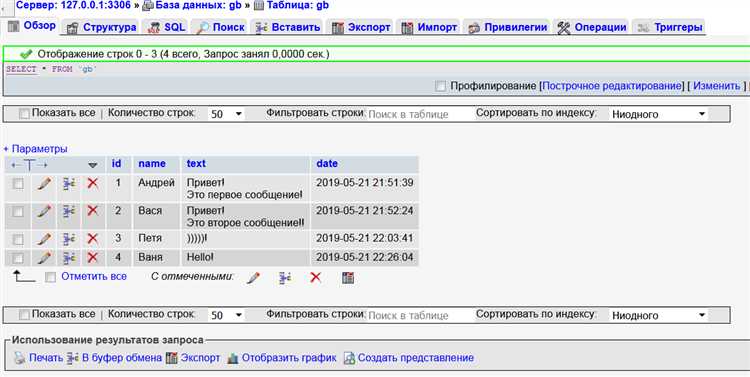Click the chart icon for Отобразить график
The width and height of the screenshot is (750, 377).
point(233,358)
